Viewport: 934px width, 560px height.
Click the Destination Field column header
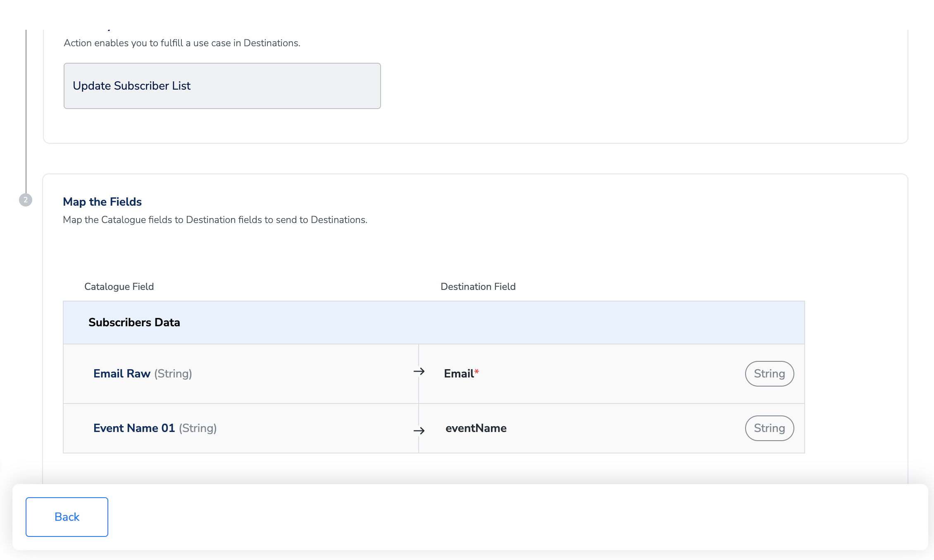coord(478,287)
